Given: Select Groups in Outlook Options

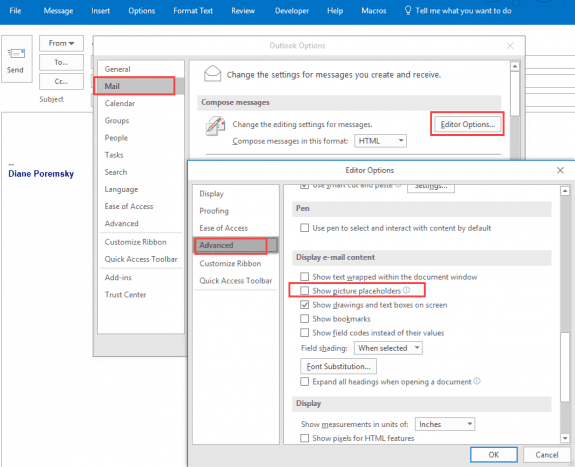Looking at the screenshot, I should (x=141, y=121).
